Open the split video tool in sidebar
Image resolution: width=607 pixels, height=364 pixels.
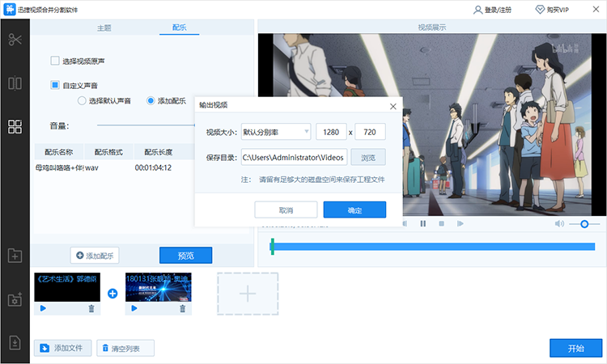click(x=15, y=83)
